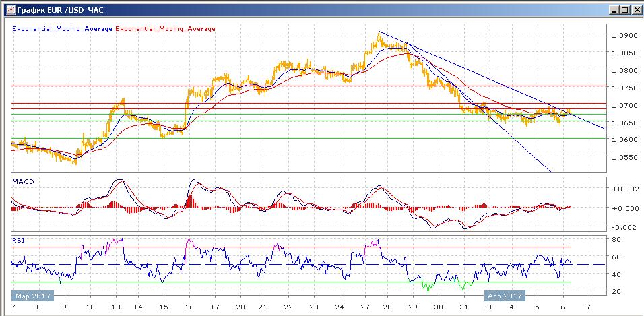This screenshot has height=316, width=644.
Task: Minimize the EUR/USD chart window
Action: (614, 10)
